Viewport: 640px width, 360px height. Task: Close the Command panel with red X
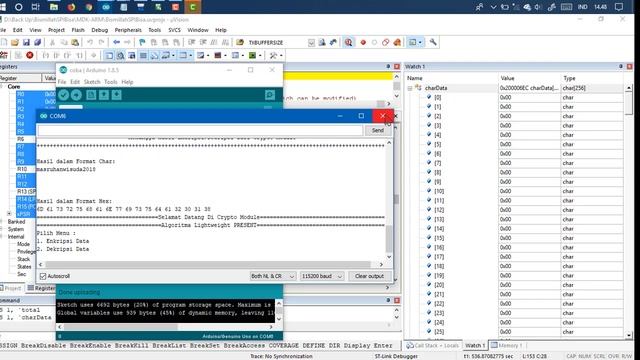coord(397,300)
